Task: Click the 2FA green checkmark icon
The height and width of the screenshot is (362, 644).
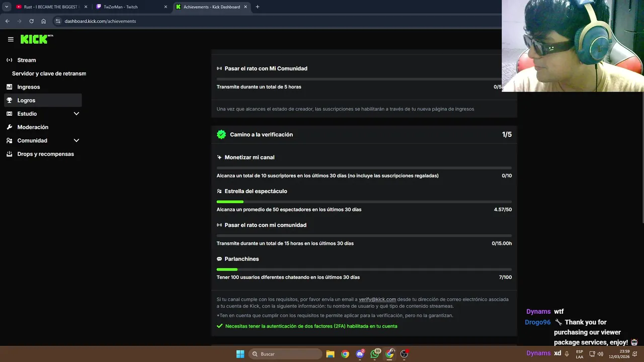Action: click(x=219, y=326)
